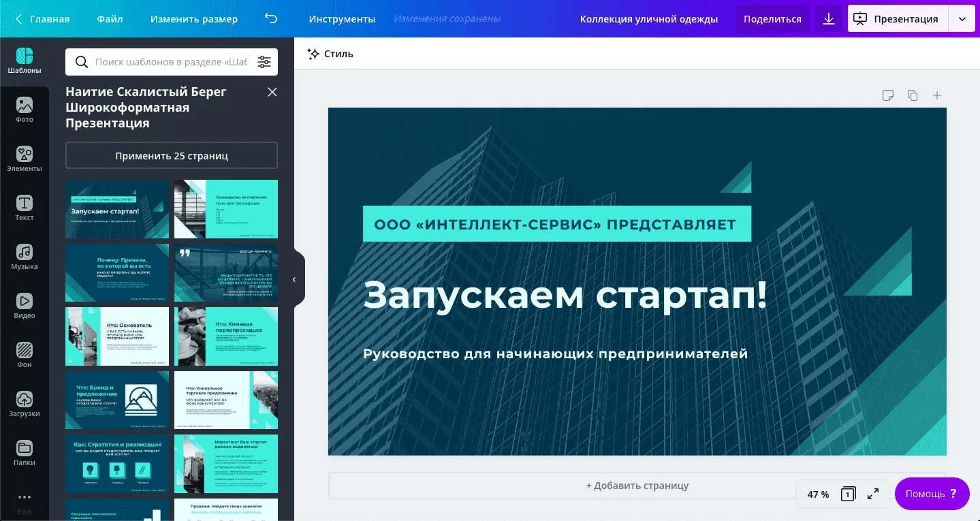The width and height of the screenshot is (980, 521).
Task: Add page plus icon above slide
Action: point(937,95)
